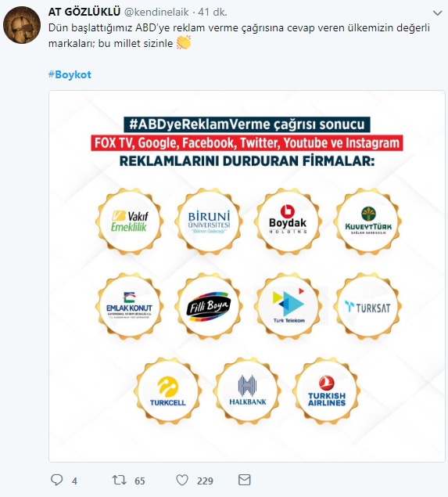Click the Filli Boya logo badge
Screen dimensions: 448x497
pos(209,307)
